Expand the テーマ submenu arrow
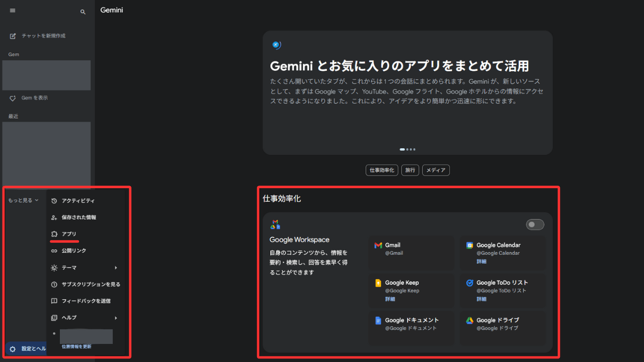This screenshot has height=362, width=644. 116,268
